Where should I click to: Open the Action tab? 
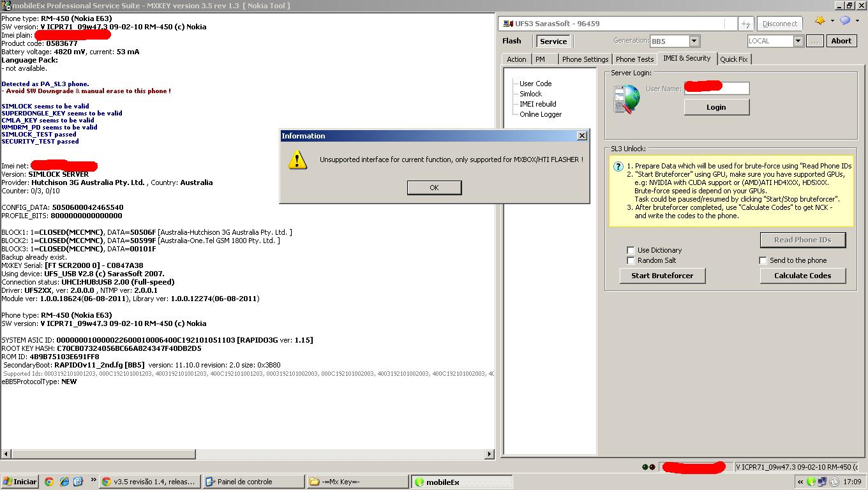coord(516,59)
